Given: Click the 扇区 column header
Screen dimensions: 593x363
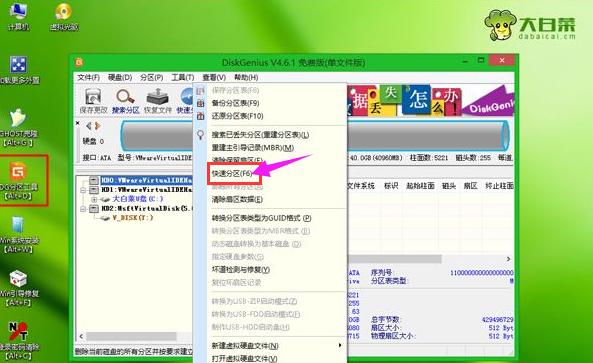Looking at the screenshot, I should click(470, 186).
